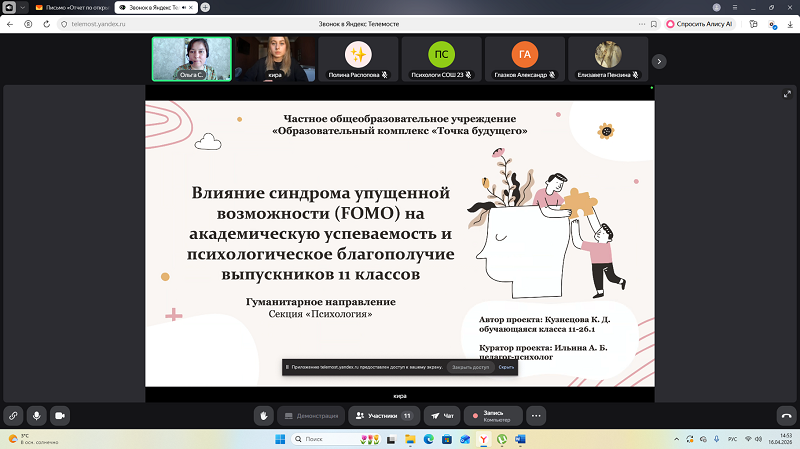Open a new browser tab

[205, 7]
